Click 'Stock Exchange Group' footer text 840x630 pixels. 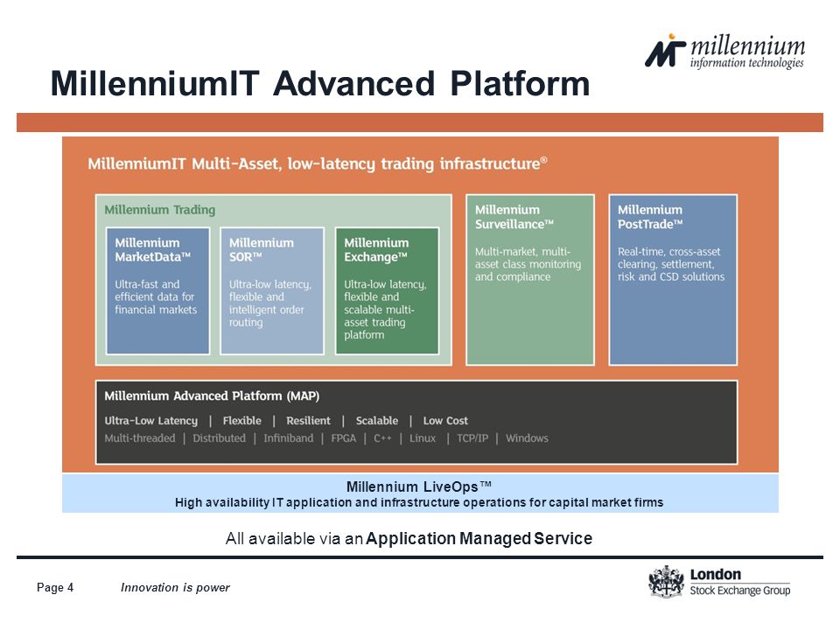pyautogui.click(x=740, y=591)
